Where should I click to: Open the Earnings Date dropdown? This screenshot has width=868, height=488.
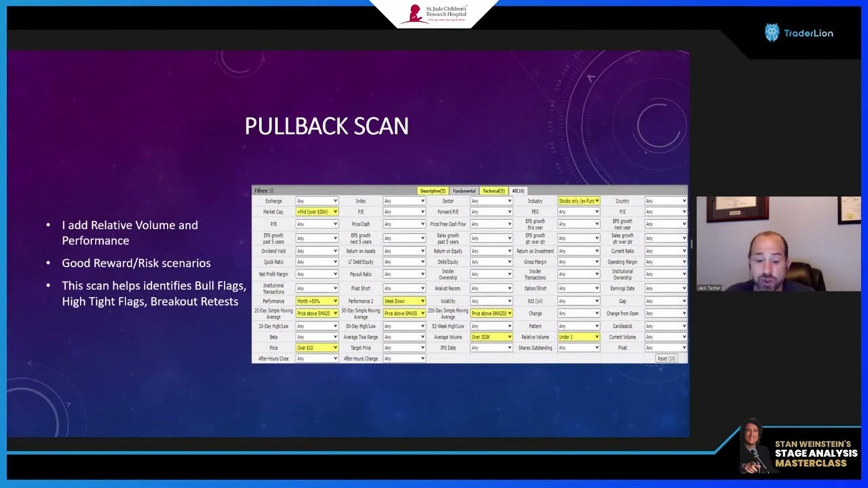[x=666, y=289]
